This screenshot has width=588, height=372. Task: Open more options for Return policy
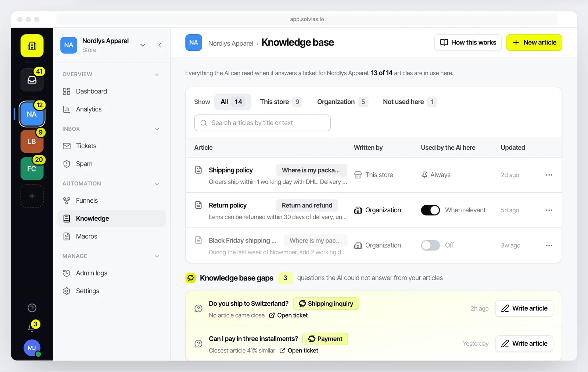click(549, 210)
